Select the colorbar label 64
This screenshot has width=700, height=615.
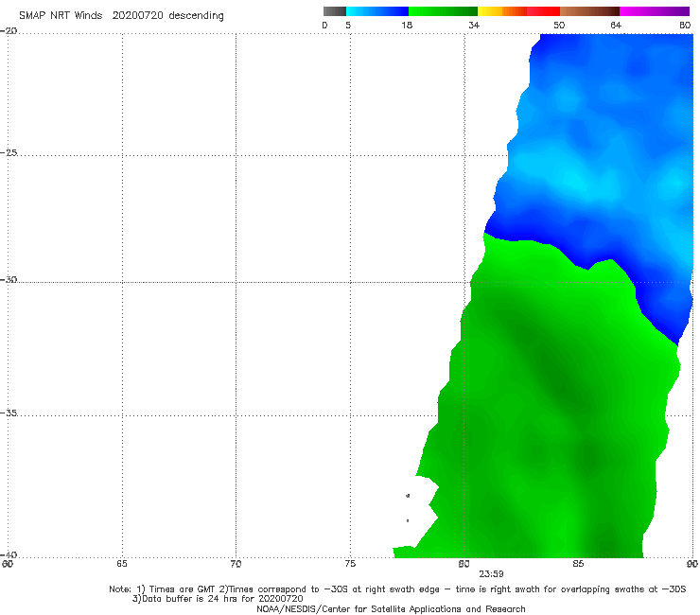[x=616, y=25]
